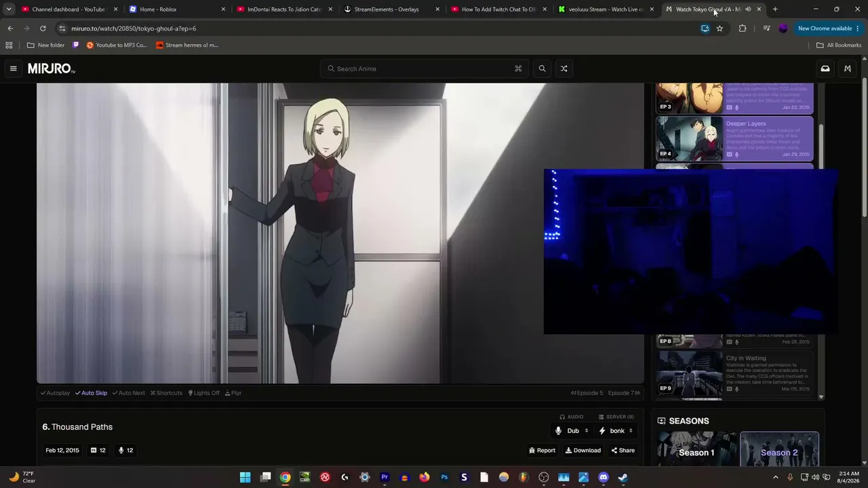
Task: Open the Windows Start menu
Action: pos(245,477)
